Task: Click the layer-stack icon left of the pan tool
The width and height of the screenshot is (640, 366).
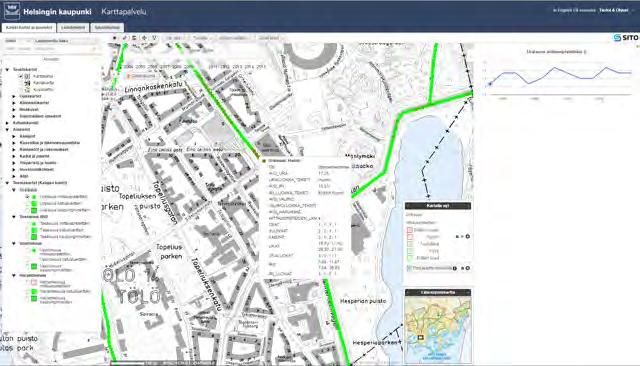Action: [x=134, y=38]
